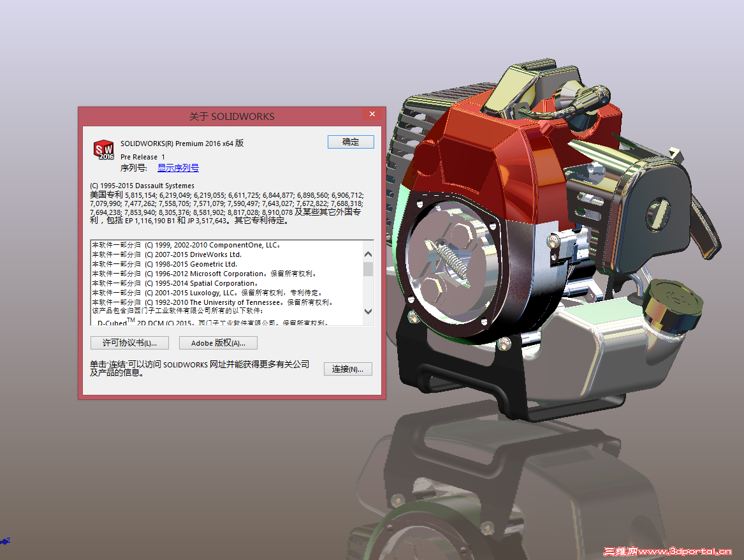The image size is (744, 560).
Task: Click the credits list scrollbar thumb
Action: (368, 269)
